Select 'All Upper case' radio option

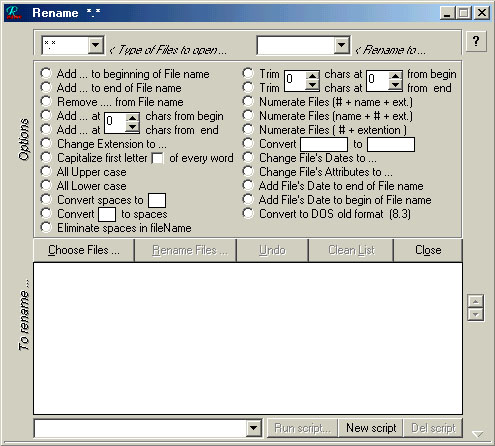pyautogui.click(x=46, y=171)
